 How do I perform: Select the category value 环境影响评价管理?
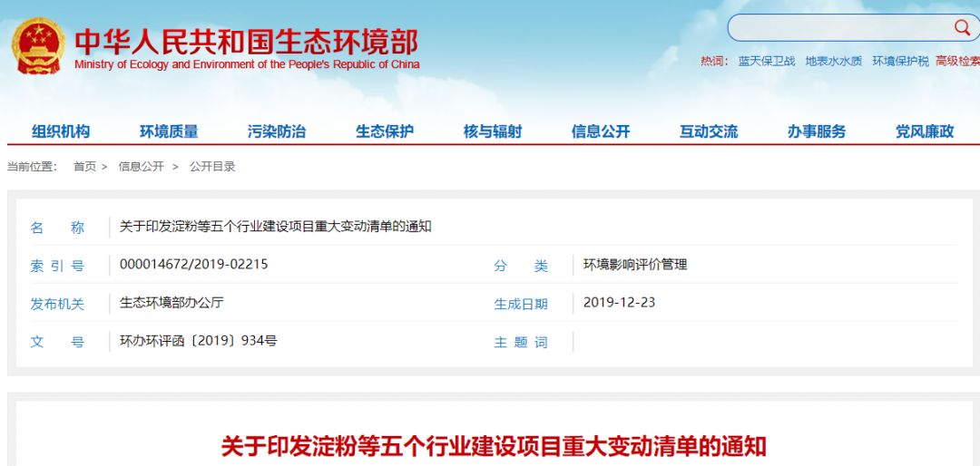[x=635, y=264]
